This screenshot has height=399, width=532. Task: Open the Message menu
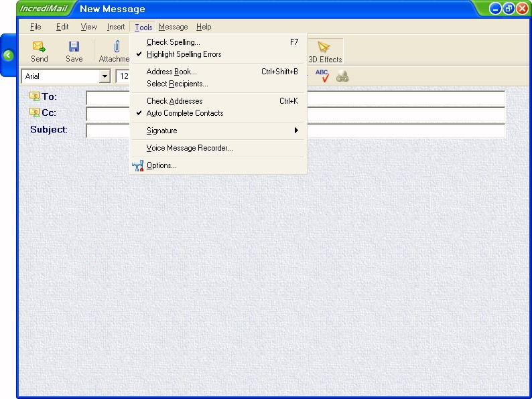[x=173, y=27]
